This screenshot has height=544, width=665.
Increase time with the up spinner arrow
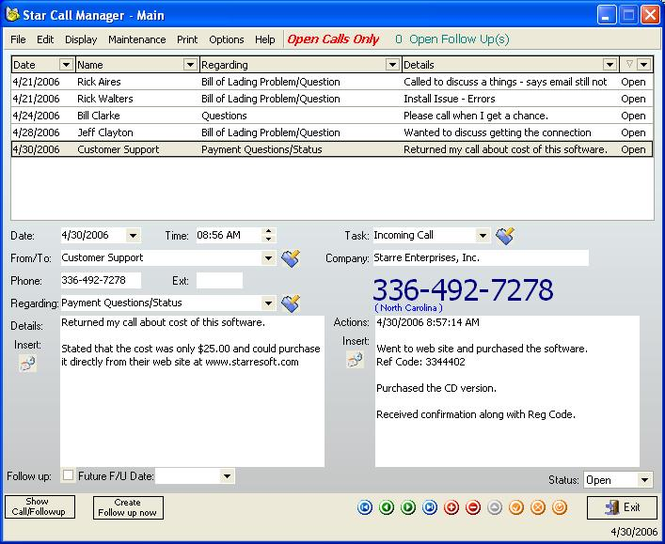(x=268, y=232)
